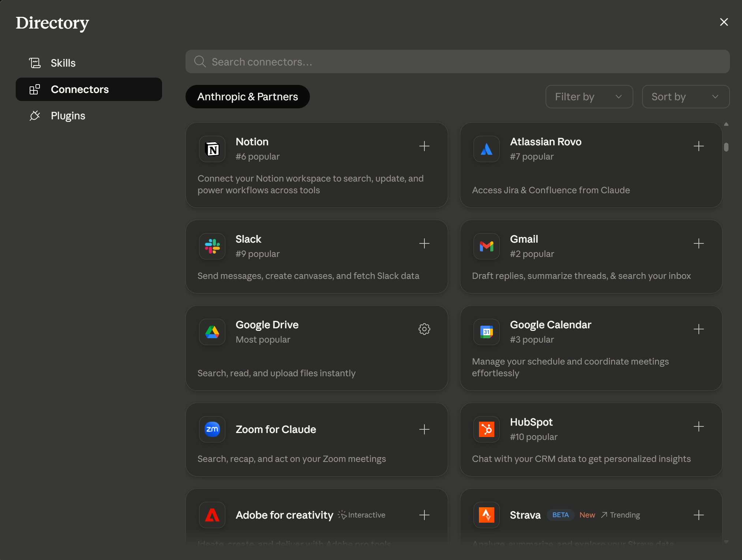Add the Adobe for creativity connector
This screenshot has width=742, height=560.
click(424, 515)
